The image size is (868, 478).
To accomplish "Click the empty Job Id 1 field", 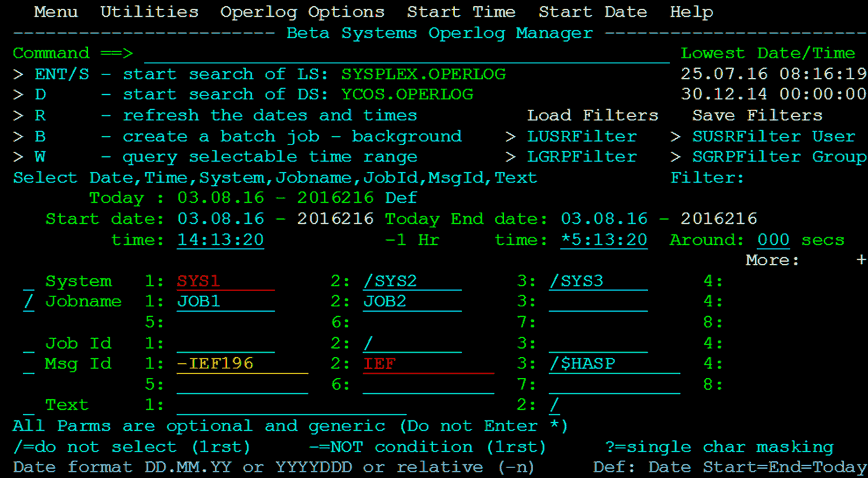I will pos(226,343).
